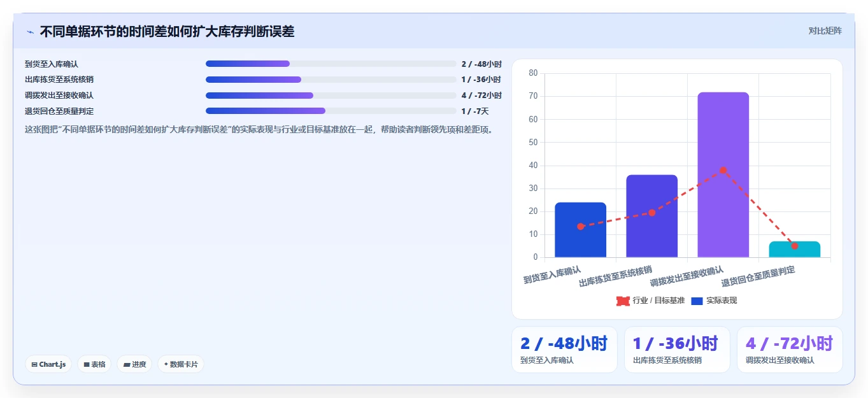868x398 pixels.
Task: Click the 进度 tag chip
Action: click(x=134, y=364)
